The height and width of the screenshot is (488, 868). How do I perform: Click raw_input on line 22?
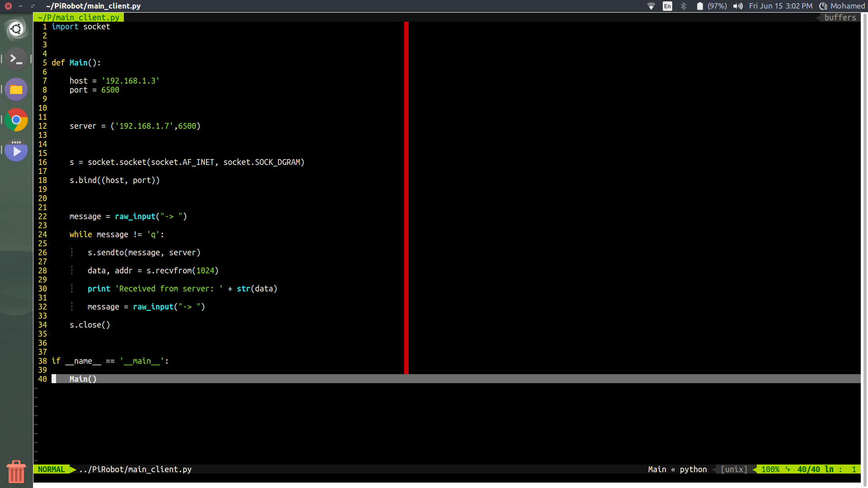[x=135, y=216]
